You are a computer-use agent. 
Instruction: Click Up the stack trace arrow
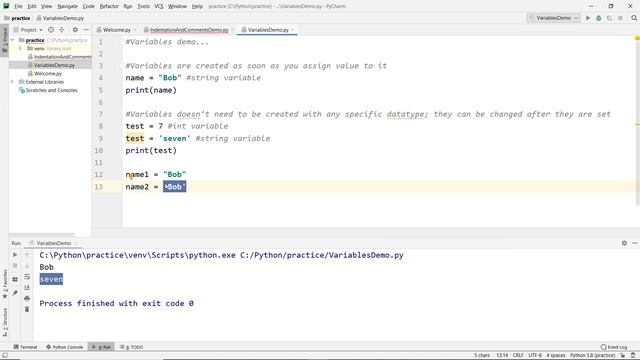point(27,255)
